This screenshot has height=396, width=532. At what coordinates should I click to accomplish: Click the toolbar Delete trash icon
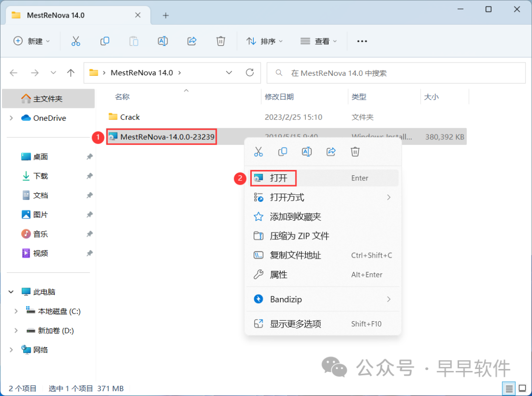[221, 41]
